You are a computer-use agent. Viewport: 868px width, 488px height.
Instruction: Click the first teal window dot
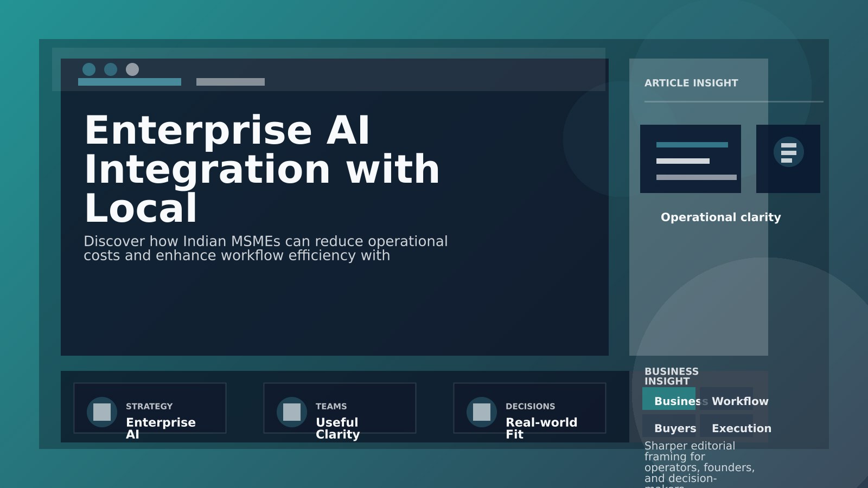pos(89,69)
